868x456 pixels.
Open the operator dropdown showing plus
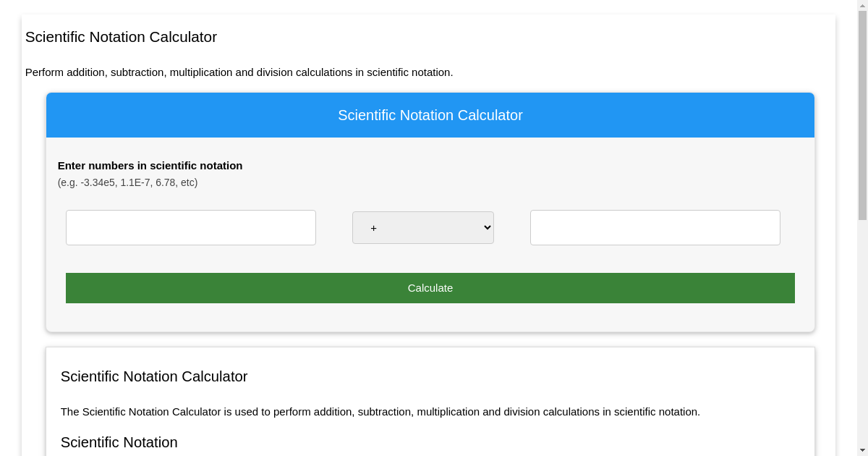pyautogui.click(x=422, y=227)
